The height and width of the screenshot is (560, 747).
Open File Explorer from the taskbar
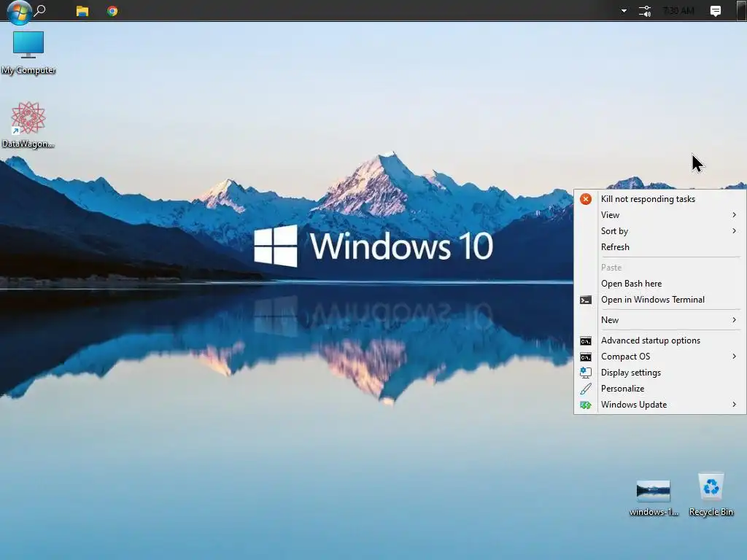click(x=82, y=11)
